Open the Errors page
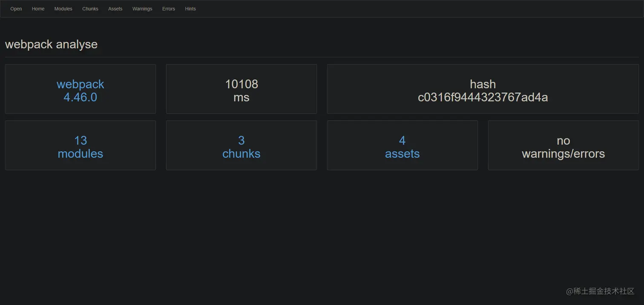 169,9
